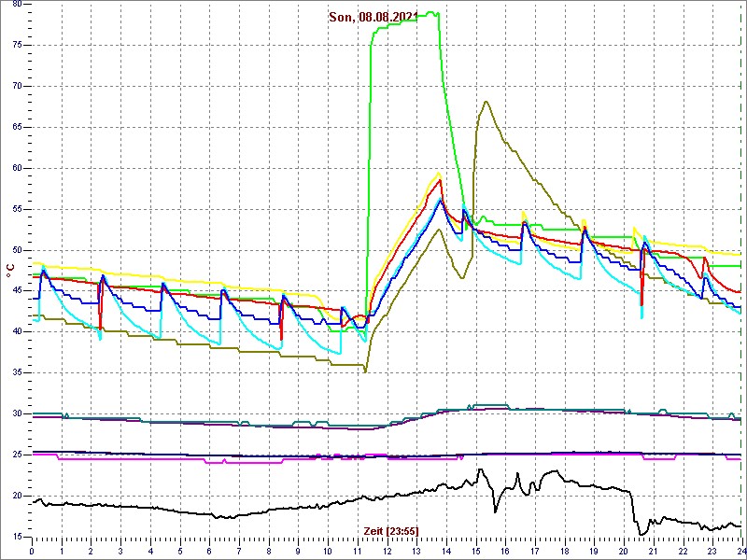Select hour '8' on the time axis

268,551
